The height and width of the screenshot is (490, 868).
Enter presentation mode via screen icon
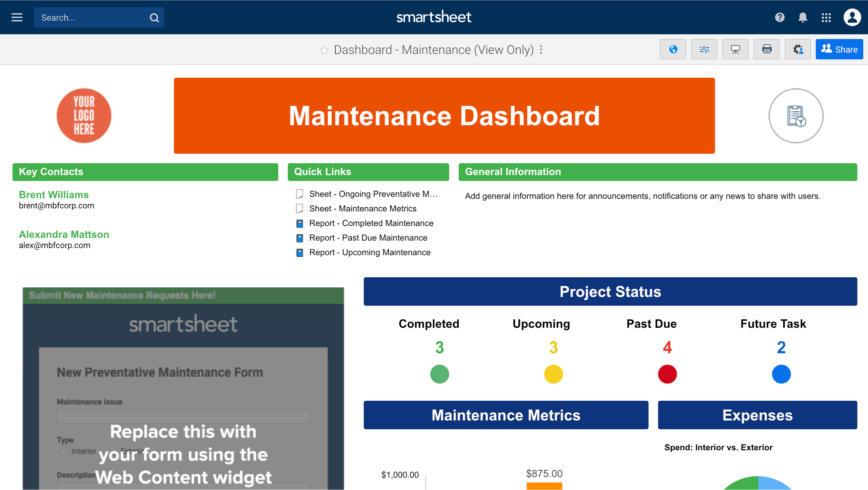(x=735, y=50)
